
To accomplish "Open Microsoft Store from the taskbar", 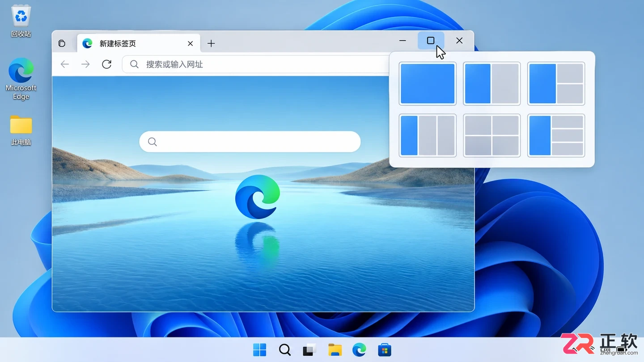I will 384,350.
